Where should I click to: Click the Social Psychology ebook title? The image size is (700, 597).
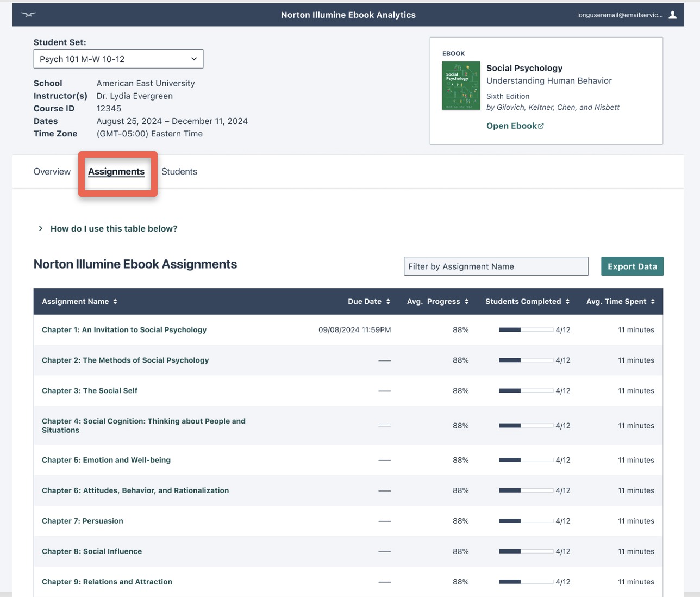tap(524, 68)
